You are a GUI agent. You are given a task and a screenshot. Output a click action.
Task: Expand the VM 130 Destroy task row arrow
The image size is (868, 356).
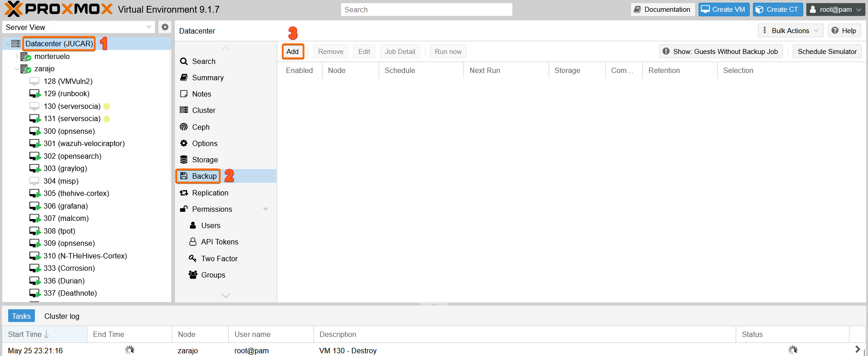(857, 350)
